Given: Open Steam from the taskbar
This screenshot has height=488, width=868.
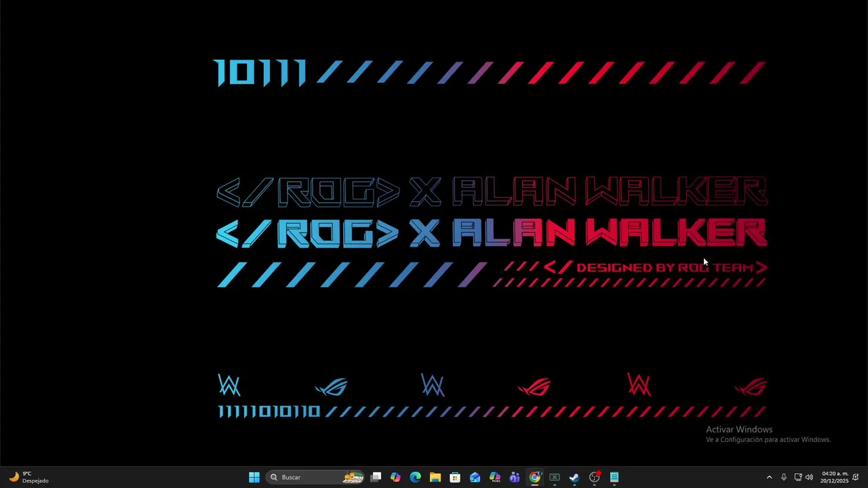Looking at the screenshot, I should (x=574, y=477).
